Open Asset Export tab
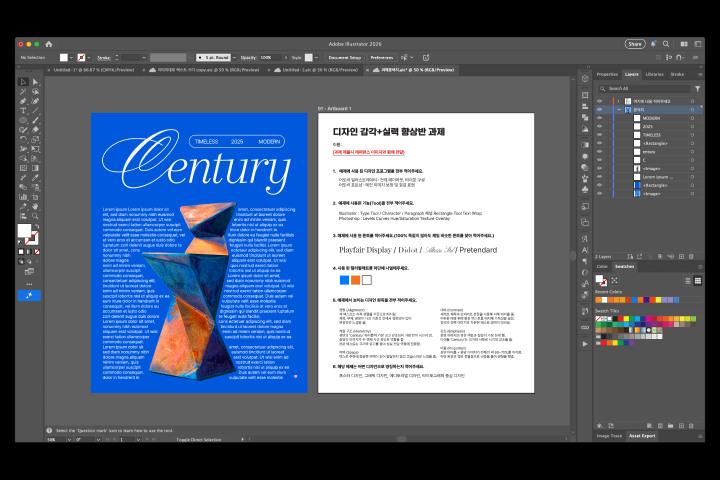Screen dimensions: 720x480 (x=642, y=436)
